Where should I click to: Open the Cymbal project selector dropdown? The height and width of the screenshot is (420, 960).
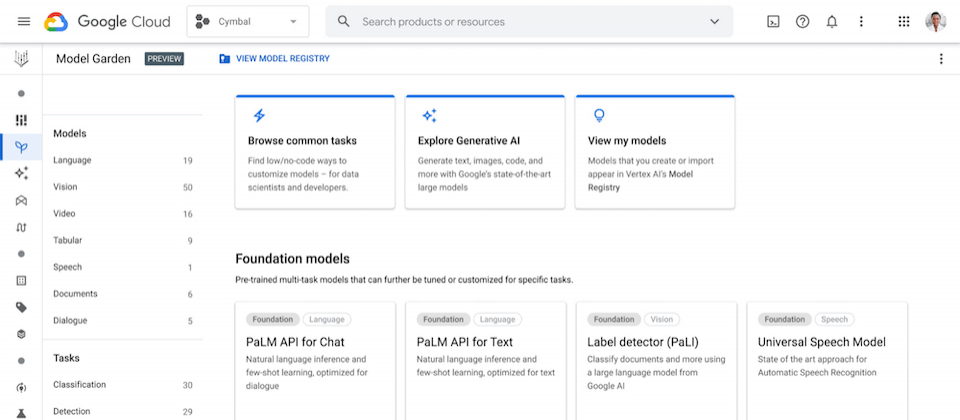tap(248, 21)
